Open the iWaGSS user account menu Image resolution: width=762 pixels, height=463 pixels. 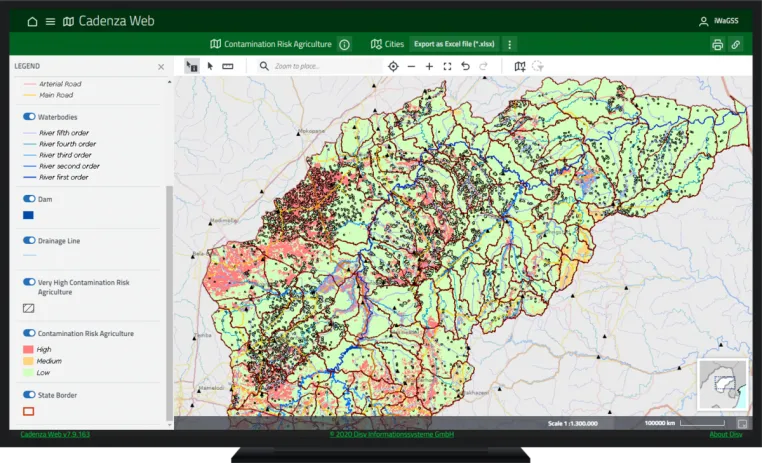coord(719,21)
